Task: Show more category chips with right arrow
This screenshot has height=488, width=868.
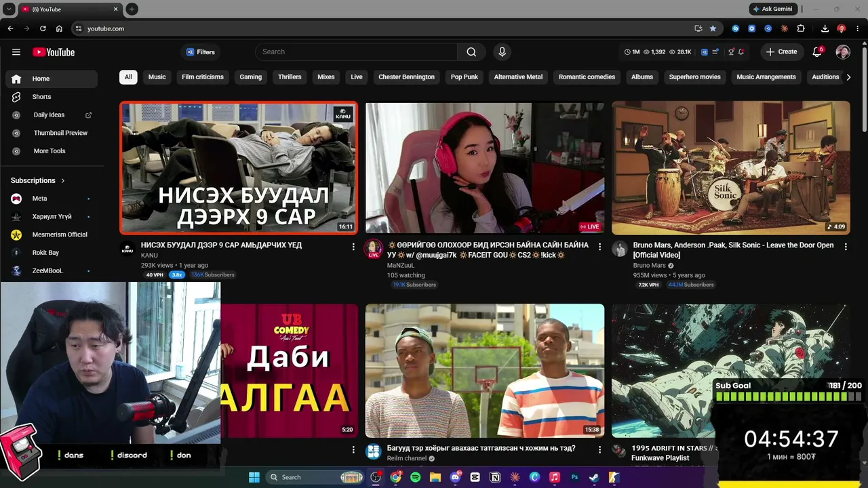Action: click(x=848, y=77)
